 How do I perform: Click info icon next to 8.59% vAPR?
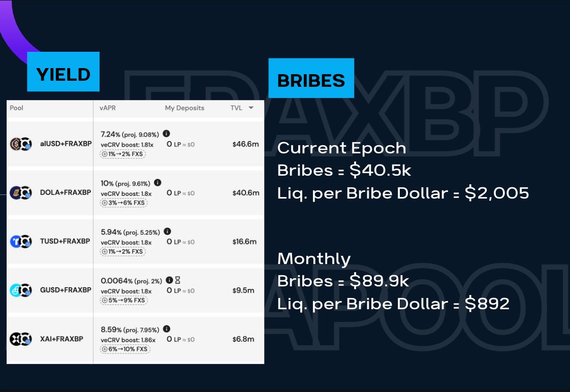click(x=167, y=329)
